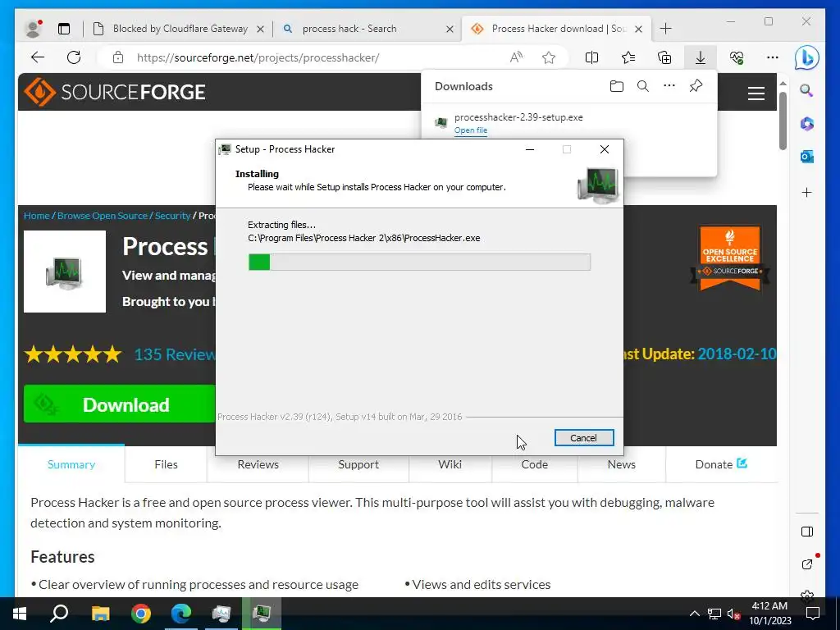
Task: Click the Downloads toolbar icon
Action: (x=701, y=57)
